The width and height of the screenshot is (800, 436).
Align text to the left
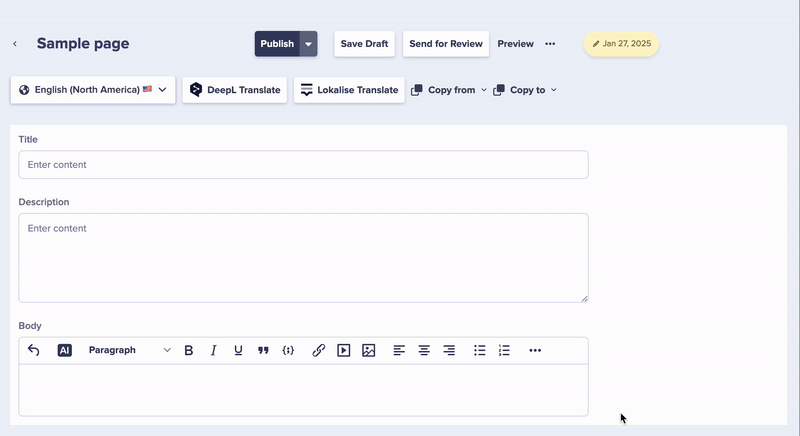coord(399,350)
